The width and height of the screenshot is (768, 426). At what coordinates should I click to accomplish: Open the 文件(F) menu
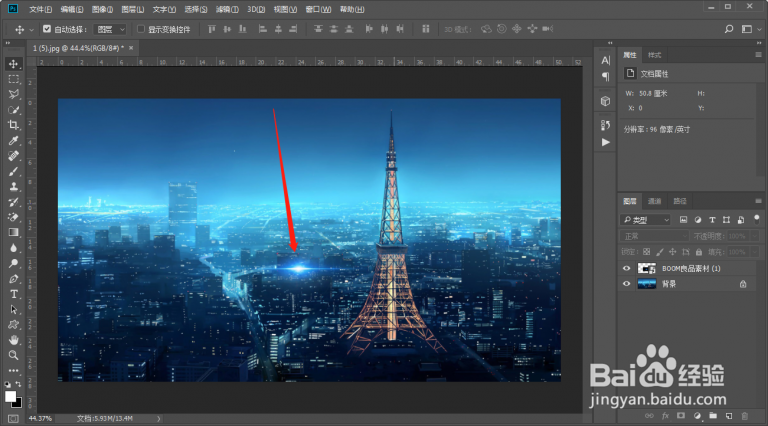click(41, 9)
